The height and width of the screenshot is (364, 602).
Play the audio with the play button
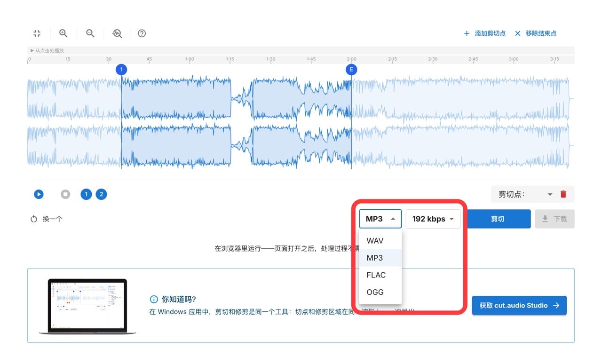[39, 194]
